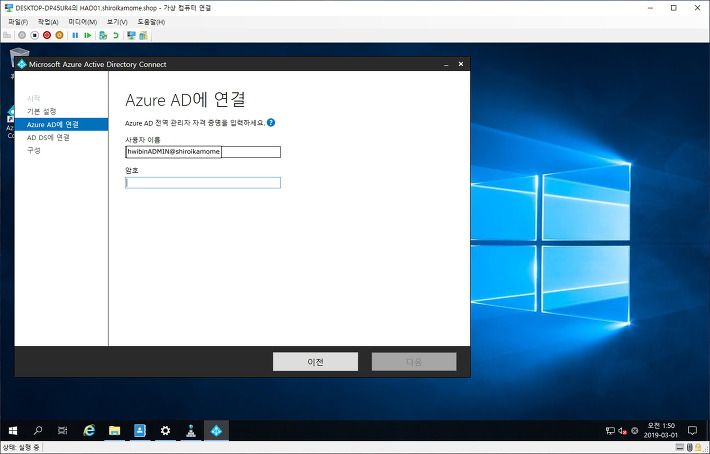Select the 구성 sidebar step
This screenshot has height=454, width=710.
pyautogui.click(x=34, y=150)
